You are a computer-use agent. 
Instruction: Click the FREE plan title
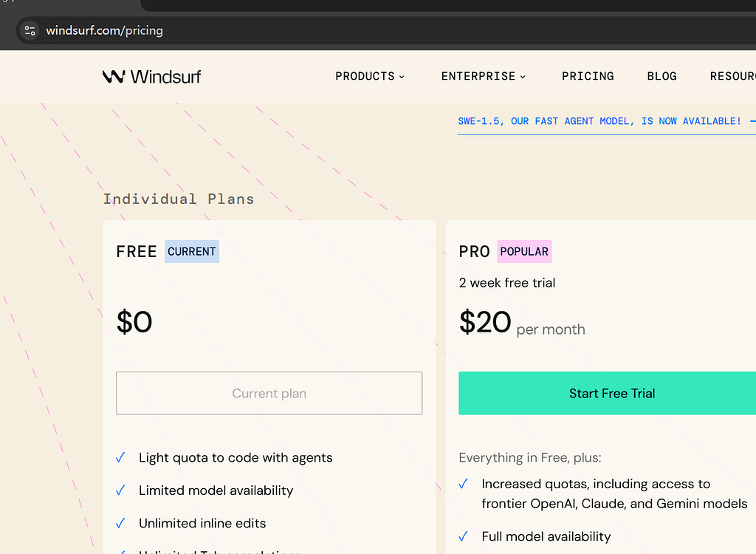point(137,251)
